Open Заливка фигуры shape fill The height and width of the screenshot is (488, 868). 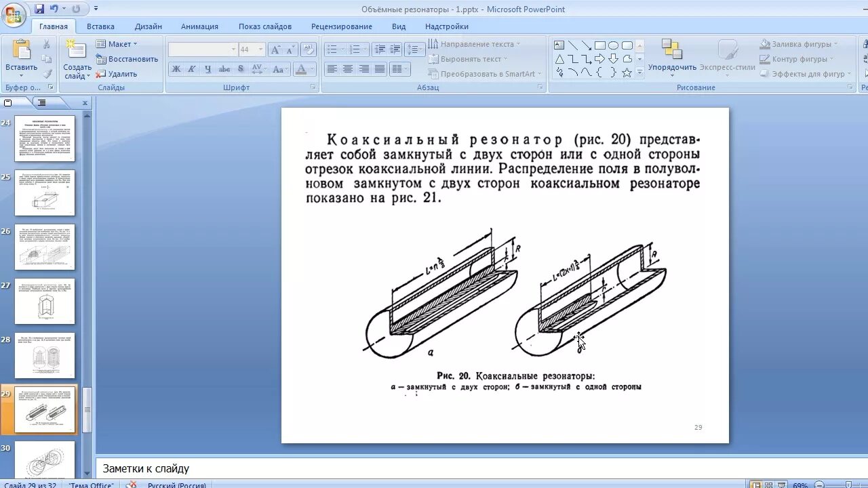pyautogui.click(x=799, y=44)
